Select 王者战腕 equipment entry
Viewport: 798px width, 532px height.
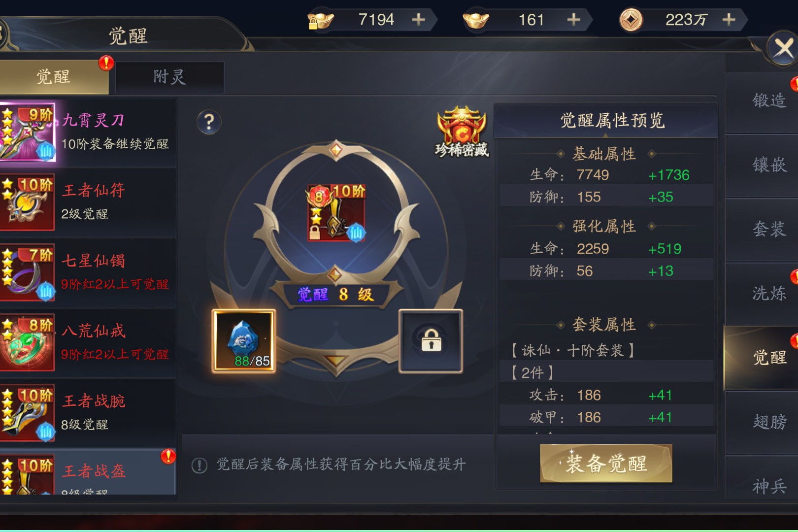pos(88,413)
